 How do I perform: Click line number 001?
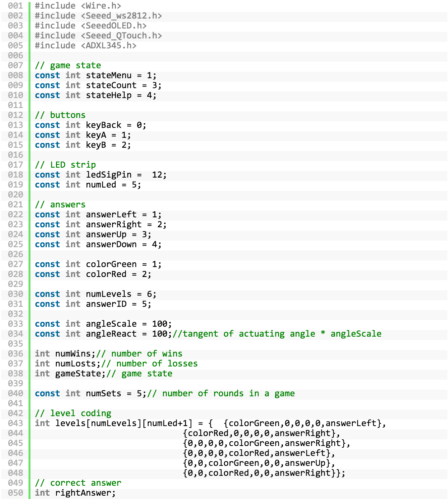(16, 6)
